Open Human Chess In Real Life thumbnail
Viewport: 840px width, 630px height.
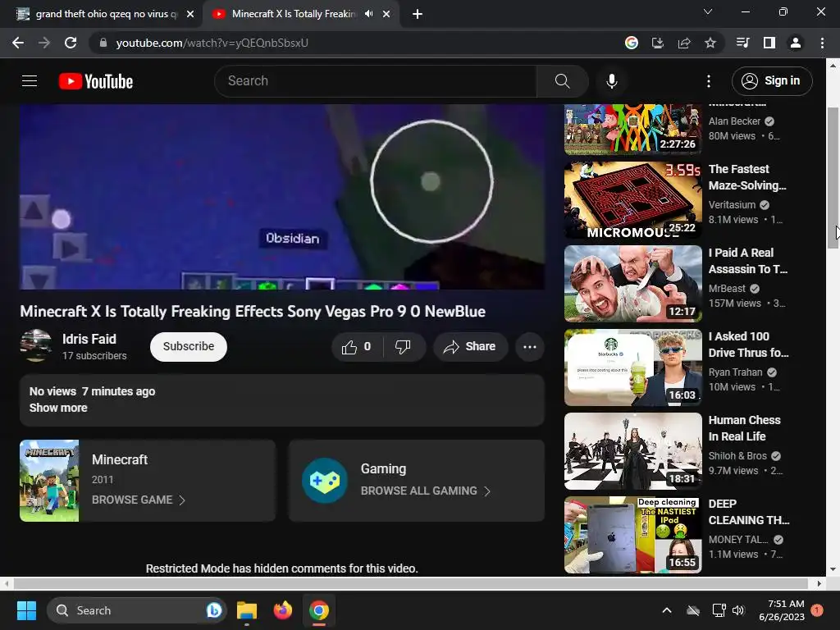[632, 450]
